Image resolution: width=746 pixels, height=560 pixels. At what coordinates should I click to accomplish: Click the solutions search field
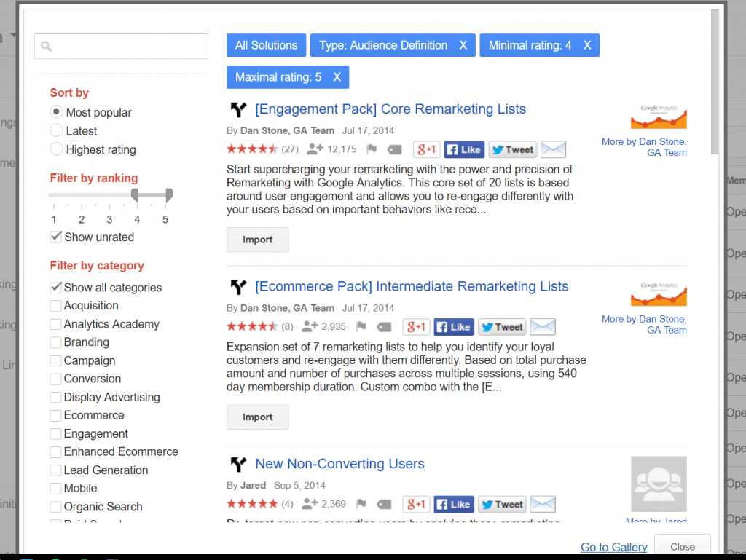pyautogui.click(x=122, y=46)
